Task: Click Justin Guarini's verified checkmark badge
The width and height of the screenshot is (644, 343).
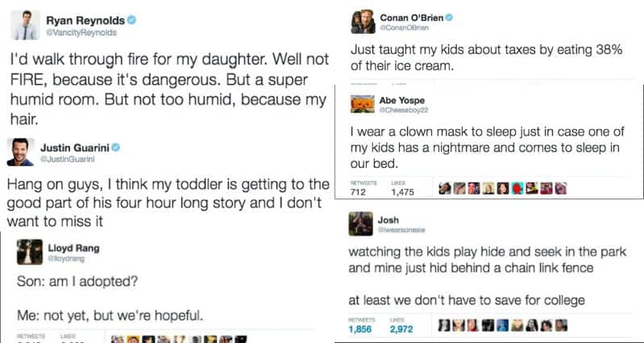Action: pyautogui.click(x=115, y=147)
